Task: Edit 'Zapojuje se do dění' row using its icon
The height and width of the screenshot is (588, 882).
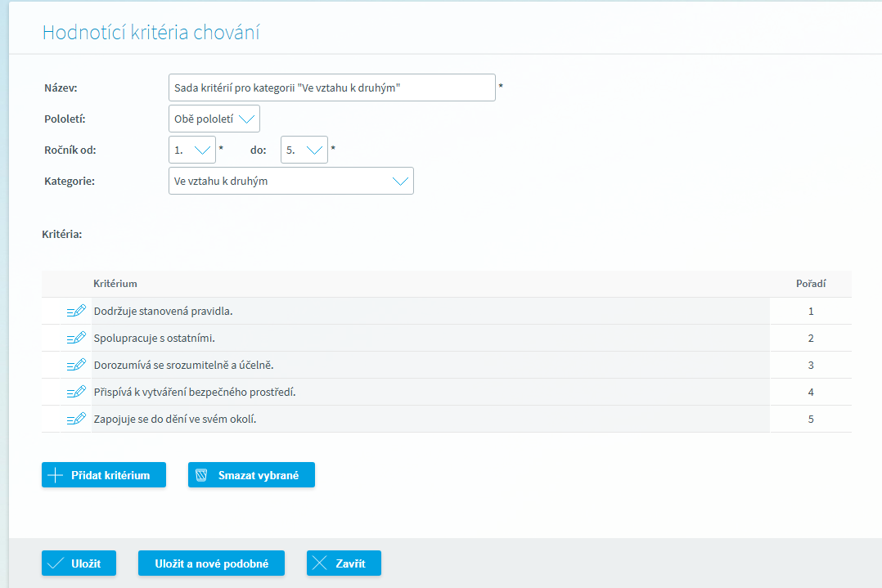Action: [x=76, y=419]
